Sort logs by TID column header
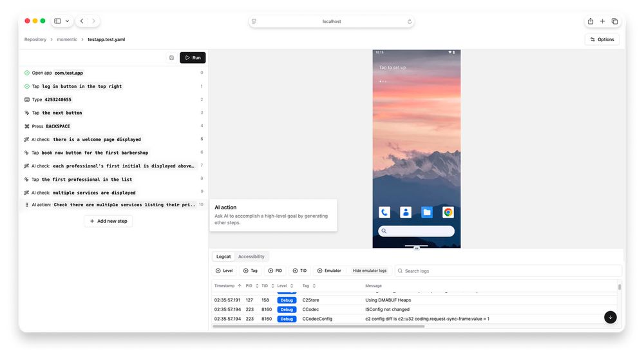The width and height of the screenshot is (644, 353). (x=268, y=285)
